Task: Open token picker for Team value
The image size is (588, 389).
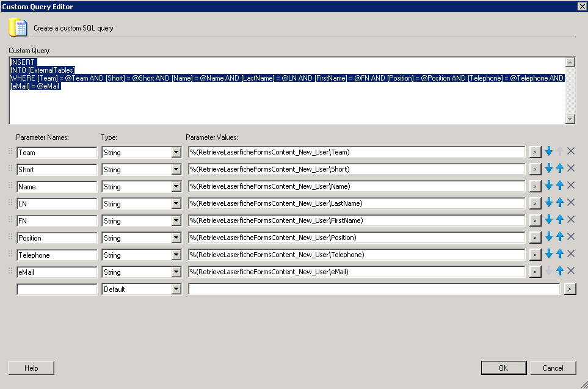Action: tap(535, 152)
